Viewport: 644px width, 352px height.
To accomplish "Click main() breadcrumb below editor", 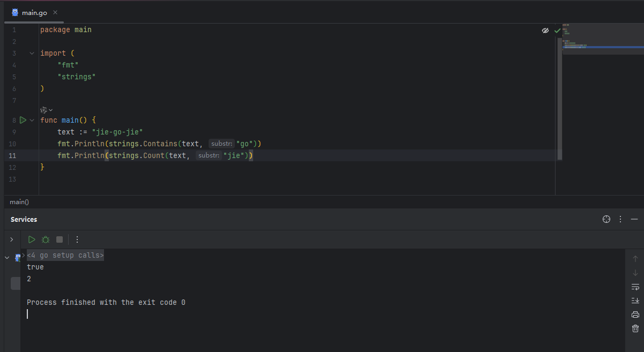I will coord(19,202).
